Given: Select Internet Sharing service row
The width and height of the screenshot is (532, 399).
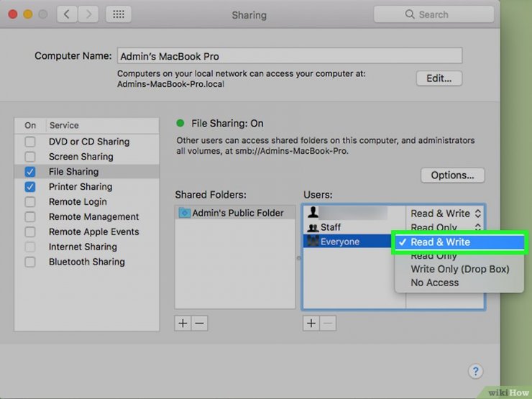Looking at the screenshot, I should coord(87,247).
